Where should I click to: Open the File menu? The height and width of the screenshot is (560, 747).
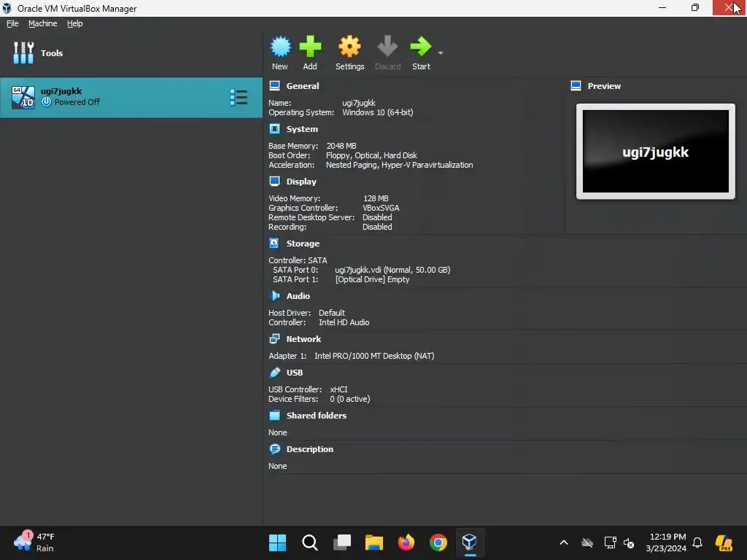(12, 23)
